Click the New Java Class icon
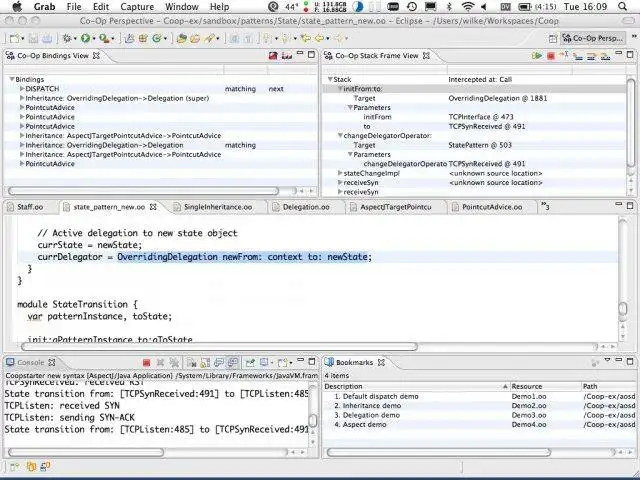This screenshot has width=640, height=480. 156,38
